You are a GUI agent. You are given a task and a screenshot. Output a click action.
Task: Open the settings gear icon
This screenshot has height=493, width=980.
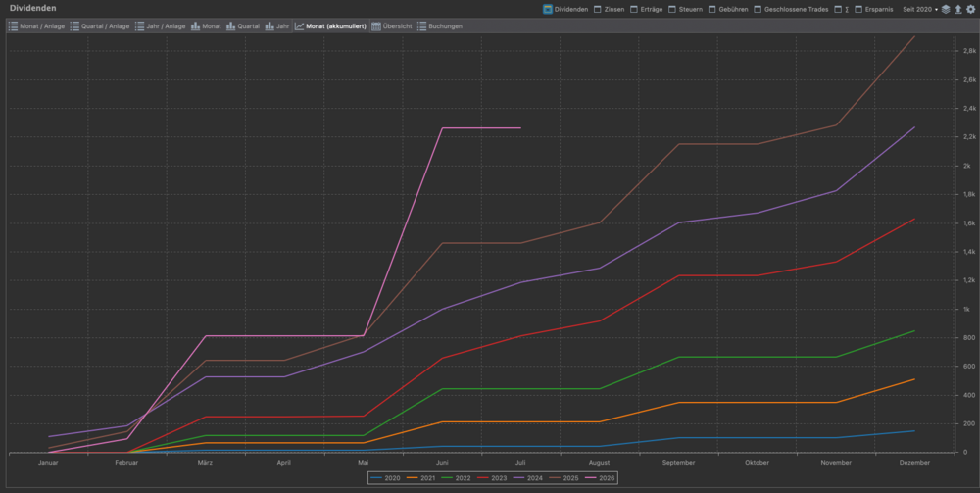970,10
